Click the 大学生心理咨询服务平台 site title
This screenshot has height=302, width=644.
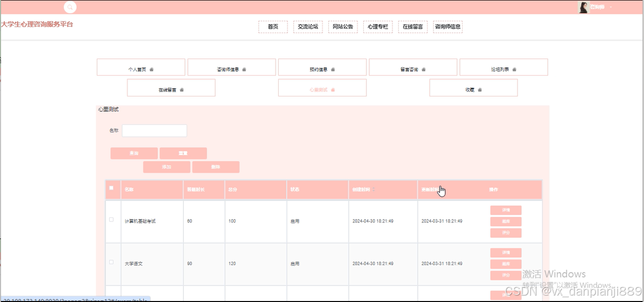click(x=37, y=24)
